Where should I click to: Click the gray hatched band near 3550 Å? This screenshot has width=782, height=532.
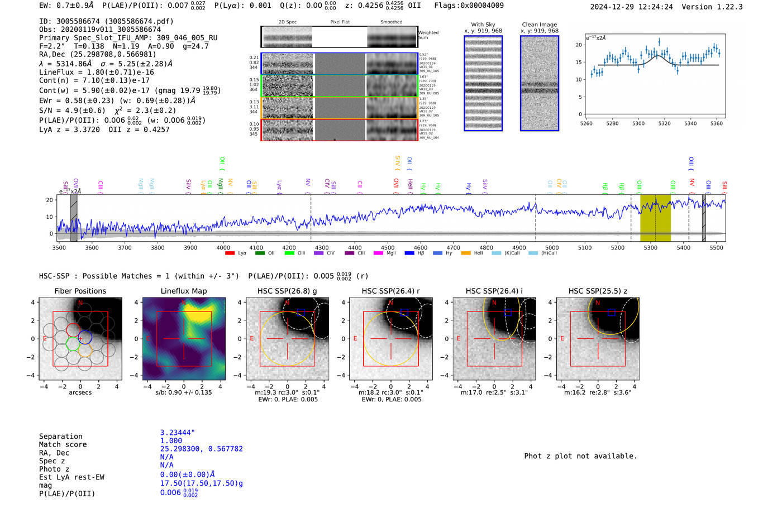(74, 218)
